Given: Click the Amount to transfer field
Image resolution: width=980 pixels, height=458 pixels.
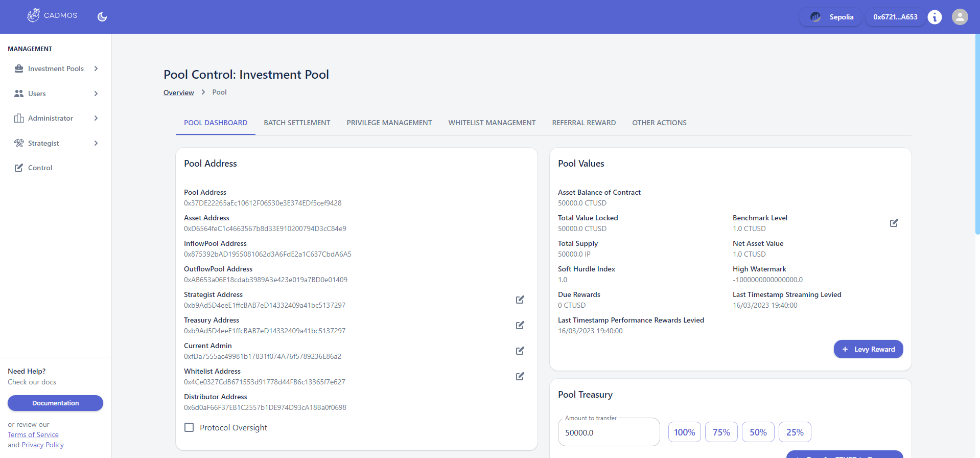Looking at the screenshot, I should coord(609,432).
